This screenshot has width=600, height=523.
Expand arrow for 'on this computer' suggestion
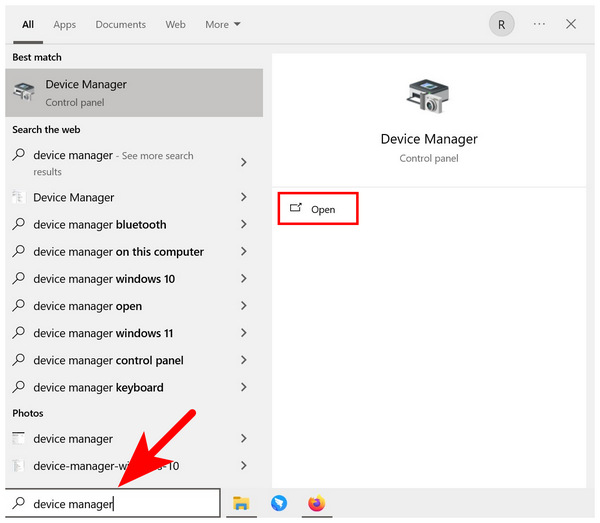coord(244,251)
